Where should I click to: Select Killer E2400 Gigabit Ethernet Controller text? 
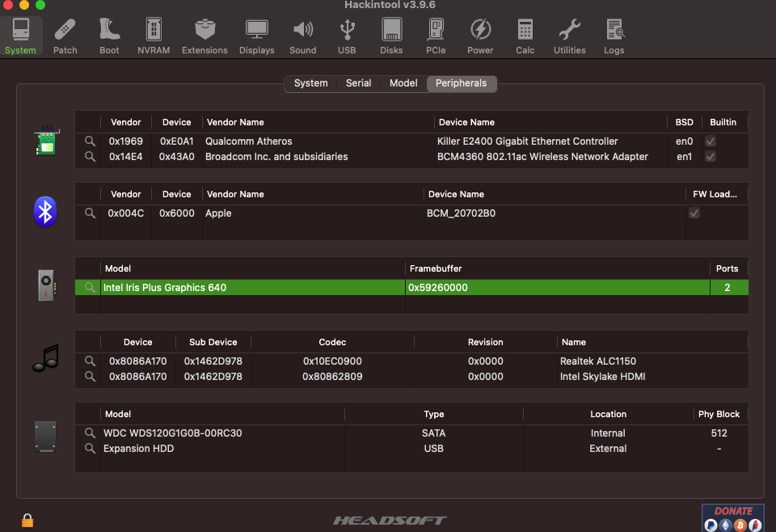point(527,141)
